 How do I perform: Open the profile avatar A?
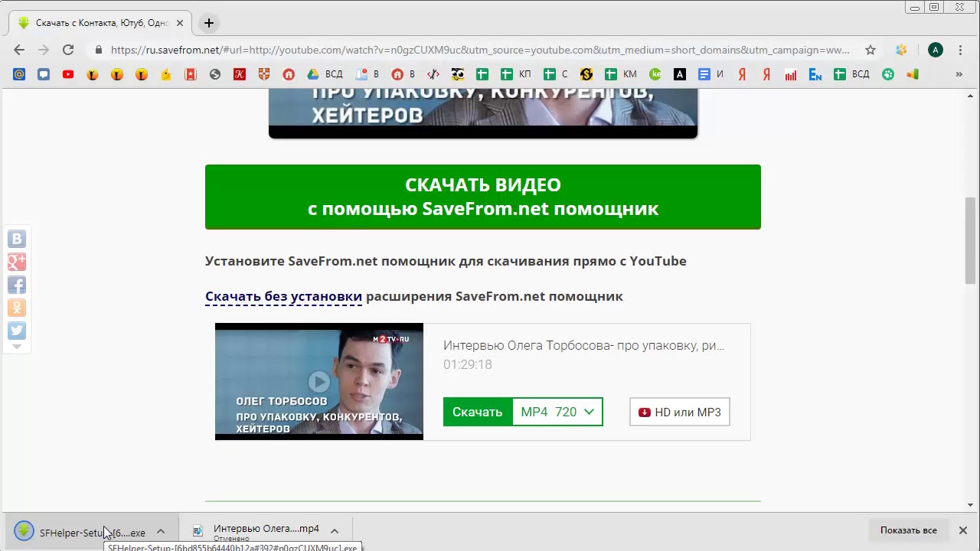(x=935, y=50)
